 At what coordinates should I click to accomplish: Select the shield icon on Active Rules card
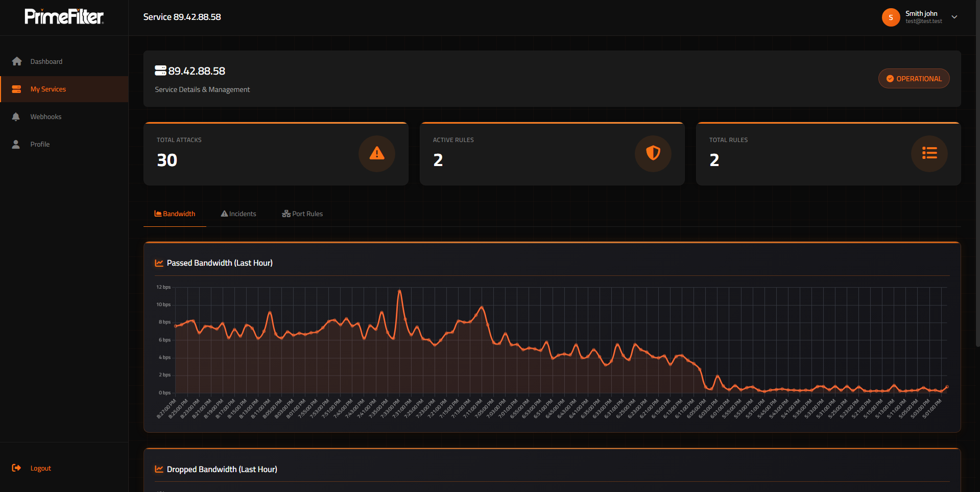tap(653, 154)
